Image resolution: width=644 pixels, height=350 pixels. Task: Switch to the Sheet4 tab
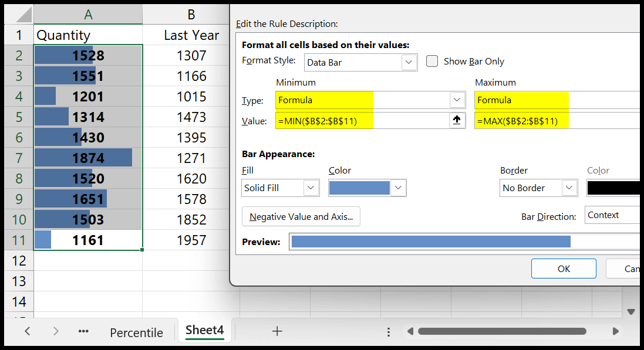[204, 330]
